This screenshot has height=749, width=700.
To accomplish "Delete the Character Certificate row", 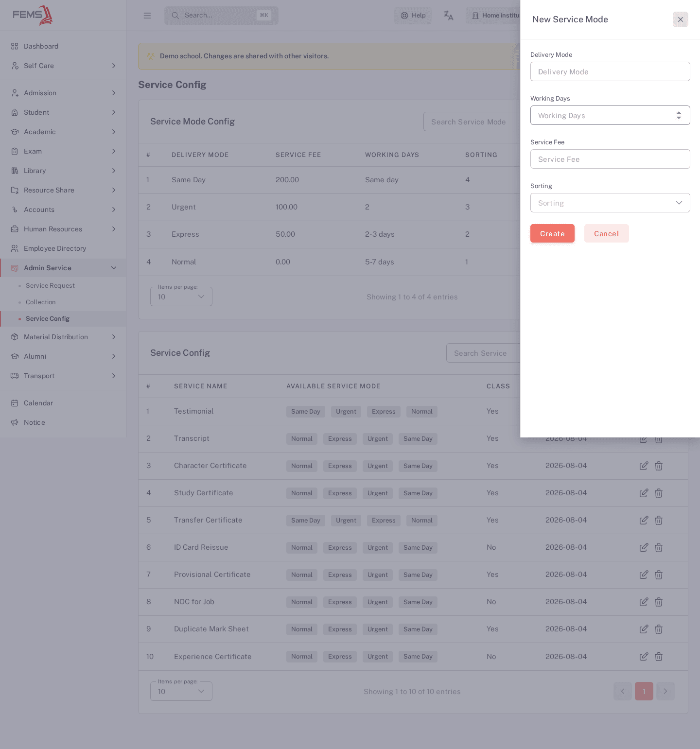I will click(x=659, y=466).
